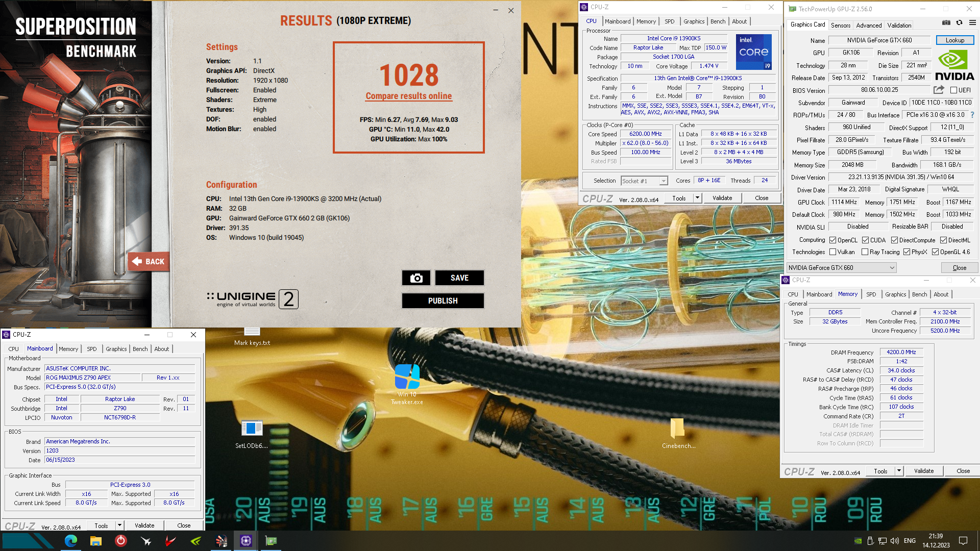Image resolution: width=980 pixels, height=551 pixels.
Task: Open the notification center icon
Action: tap(963, 541)
